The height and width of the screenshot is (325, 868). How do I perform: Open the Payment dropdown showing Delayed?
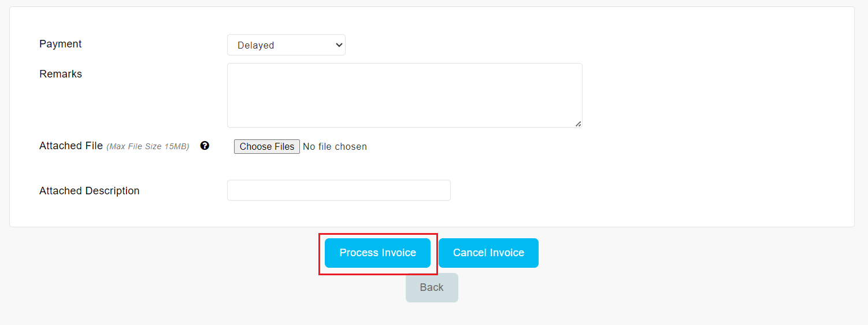(x=286, y=45)
